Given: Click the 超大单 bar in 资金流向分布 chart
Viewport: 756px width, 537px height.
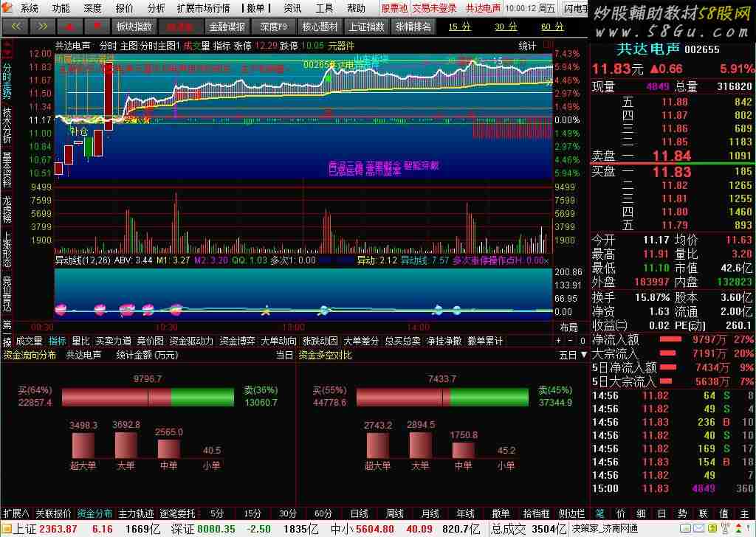Looking at the screenshot, I should click(83, 445).
